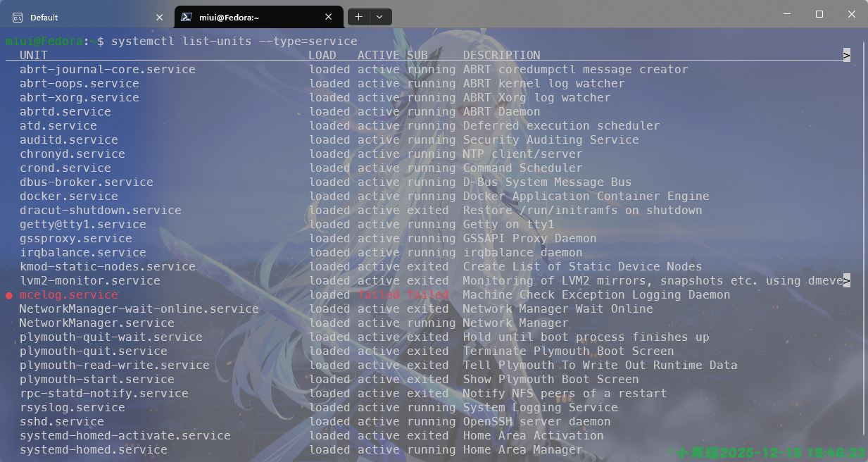The image size is (868, 462).
Task: Expand the terminal profiles dropdown chevron
Action: pos(379,17)
